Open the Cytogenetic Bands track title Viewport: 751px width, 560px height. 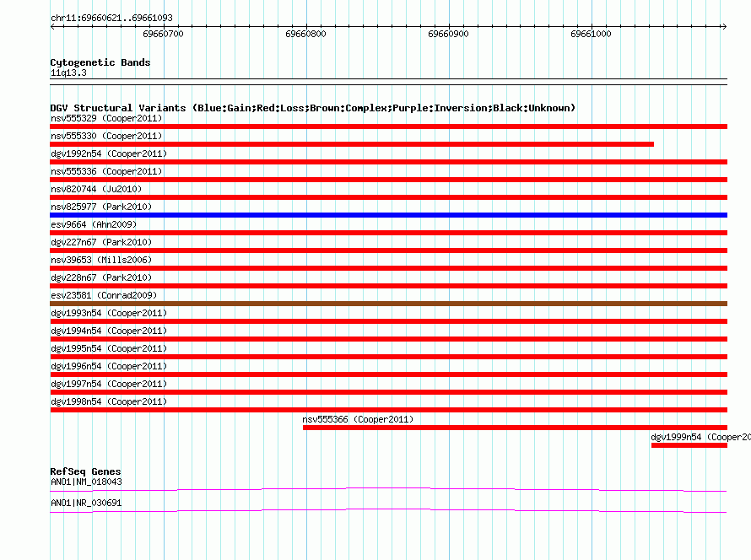pos(100,62)
